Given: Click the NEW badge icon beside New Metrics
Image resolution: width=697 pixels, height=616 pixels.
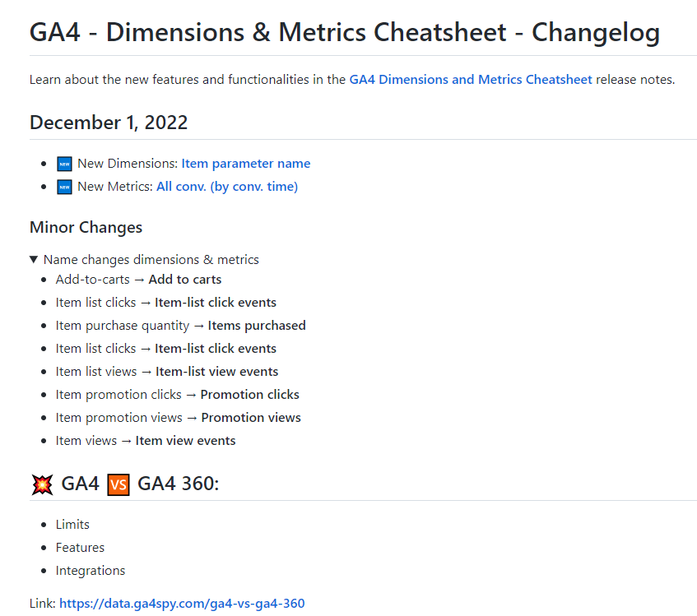Looking at the screenshot, I should coord(64,187).
